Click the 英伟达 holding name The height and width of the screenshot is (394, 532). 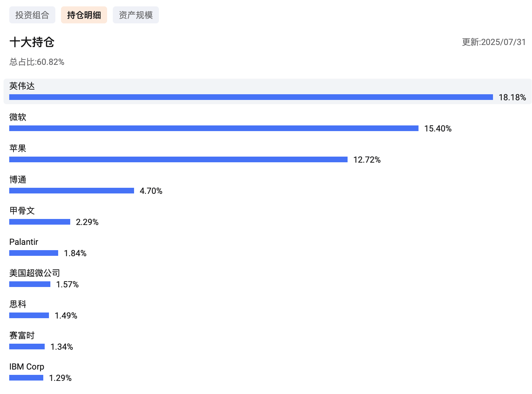coord(22,86)
